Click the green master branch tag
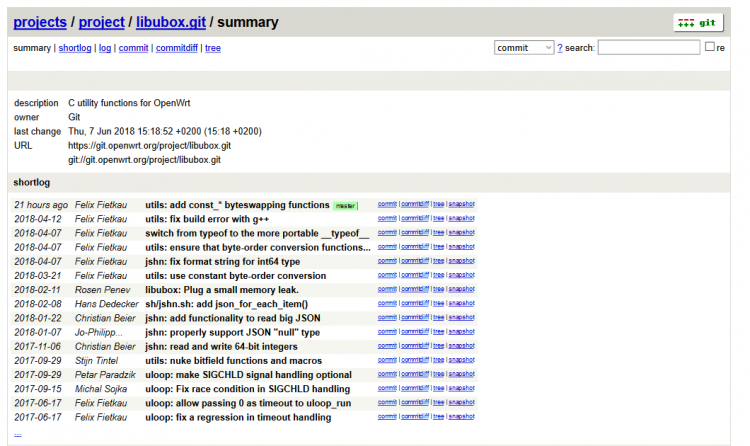 click(x=345, y=205)
